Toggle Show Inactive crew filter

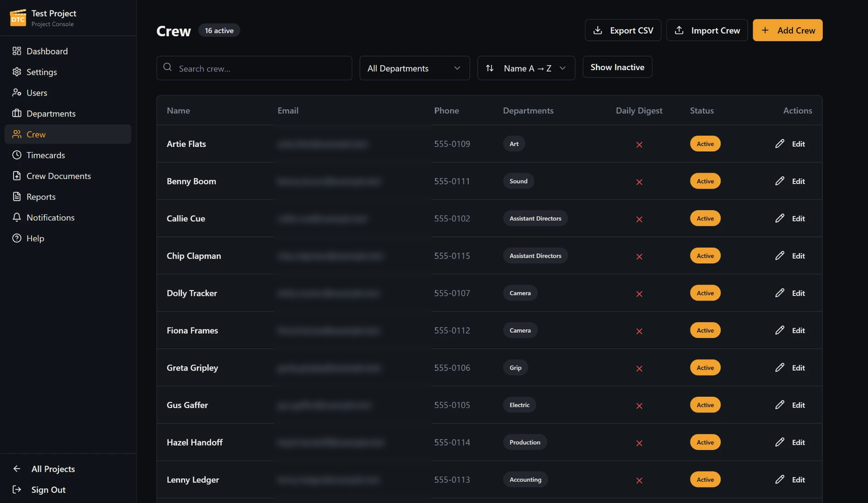617,67
